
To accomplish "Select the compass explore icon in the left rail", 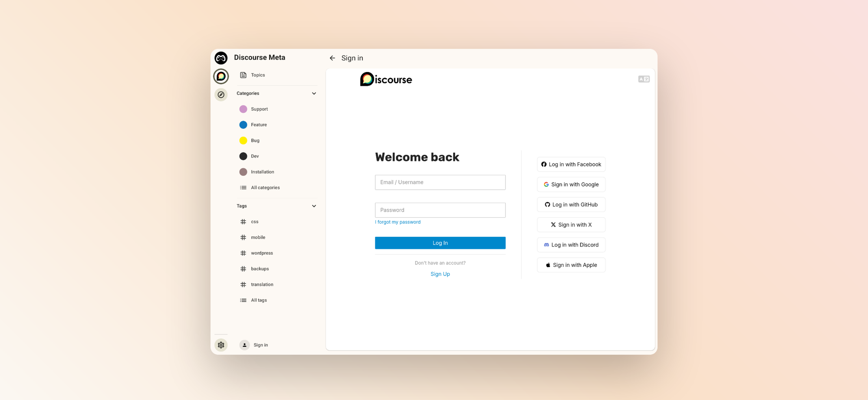I will 221,94.
